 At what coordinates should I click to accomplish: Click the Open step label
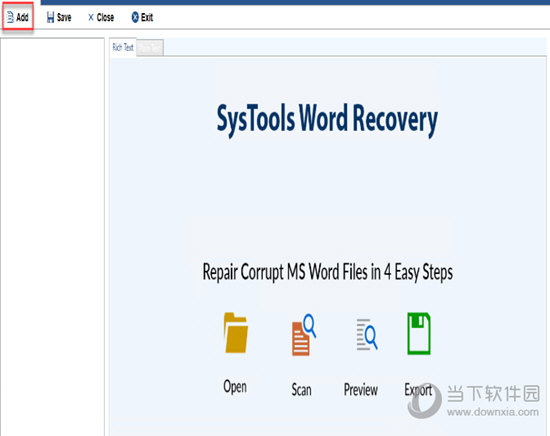(235, 387)
